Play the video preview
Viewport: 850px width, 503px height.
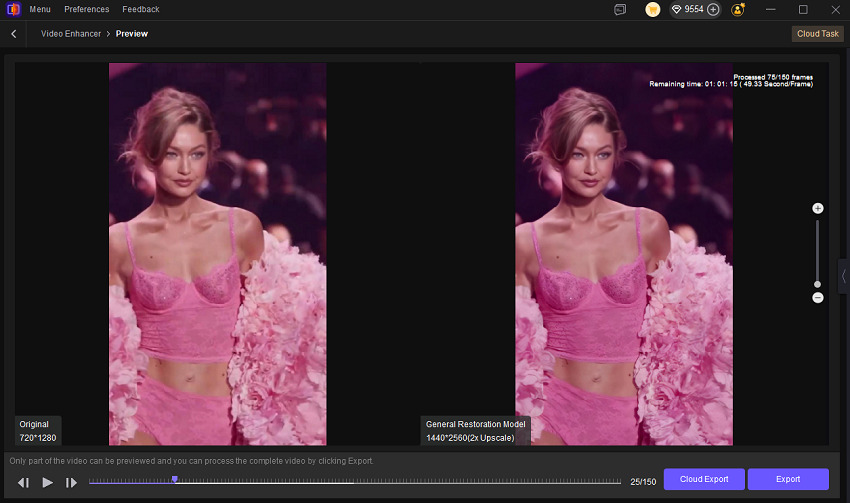47,482
